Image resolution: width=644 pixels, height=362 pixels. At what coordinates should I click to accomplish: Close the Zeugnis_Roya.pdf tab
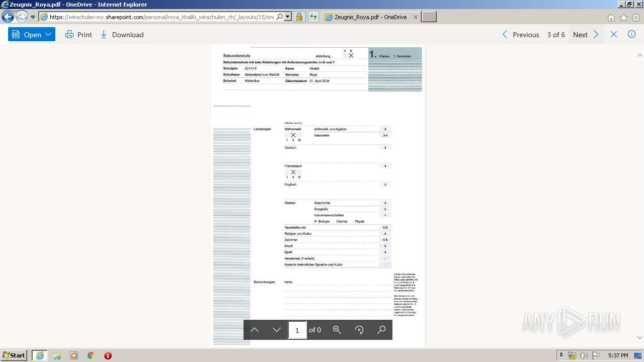click(x=415, y=17)
